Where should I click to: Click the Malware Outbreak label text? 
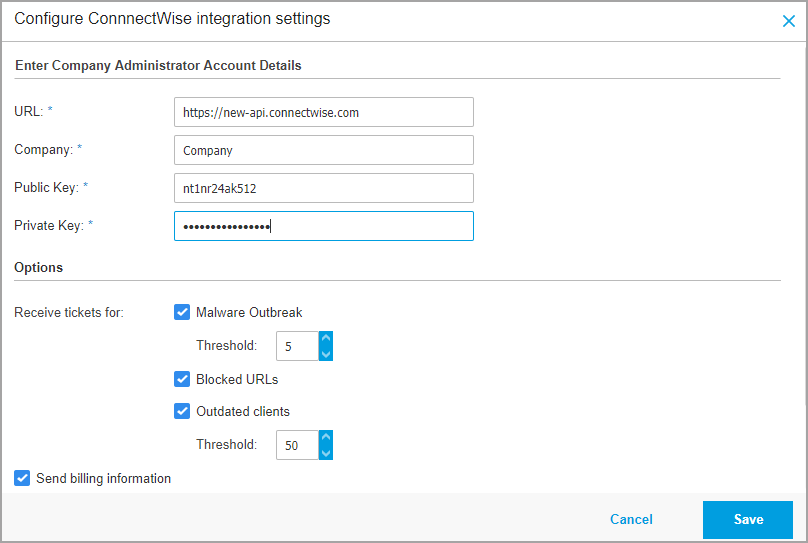[x=249, y=312]
